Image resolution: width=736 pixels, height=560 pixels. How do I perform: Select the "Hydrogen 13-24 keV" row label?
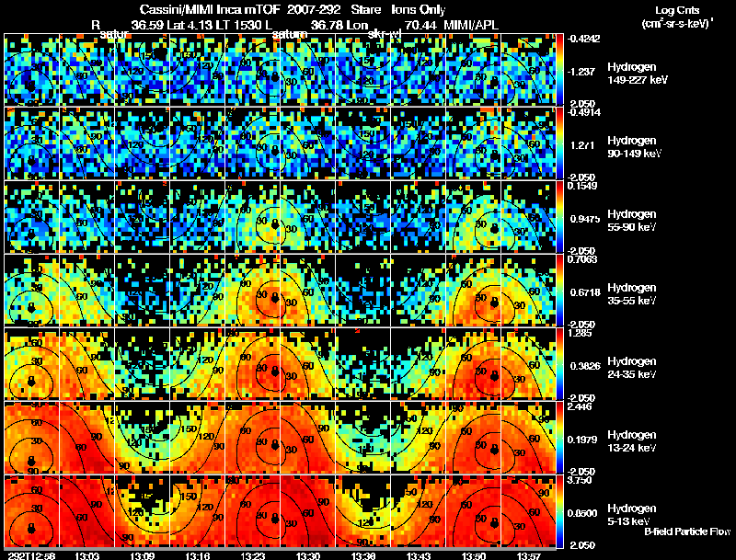632,441
